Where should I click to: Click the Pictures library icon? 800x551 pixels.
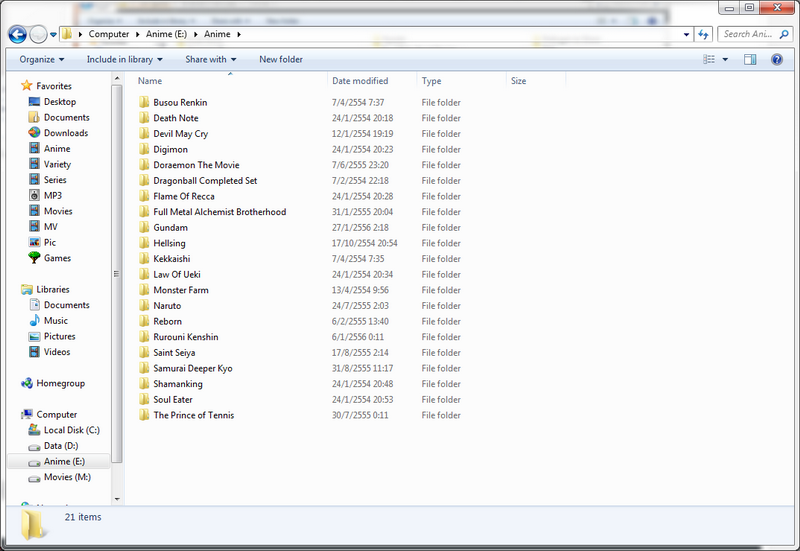34,336
